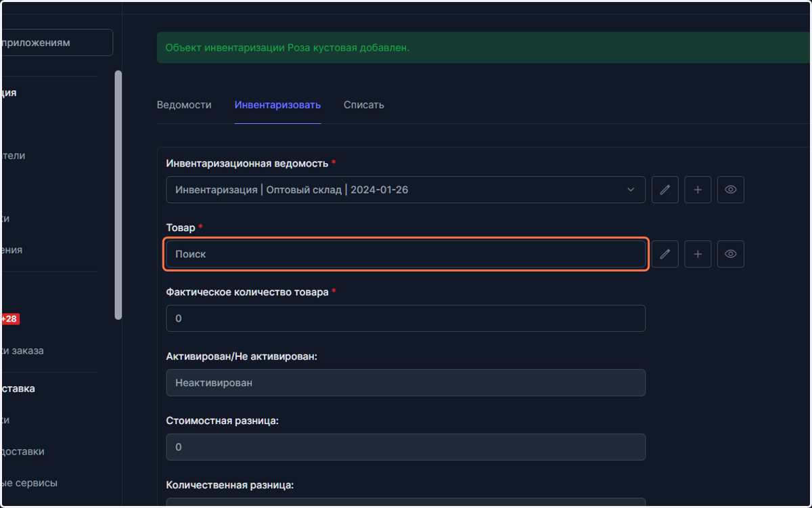The width and height of the screenshot is (812, 508).
Task: Click the Товар search field
Action: point(405,254)
